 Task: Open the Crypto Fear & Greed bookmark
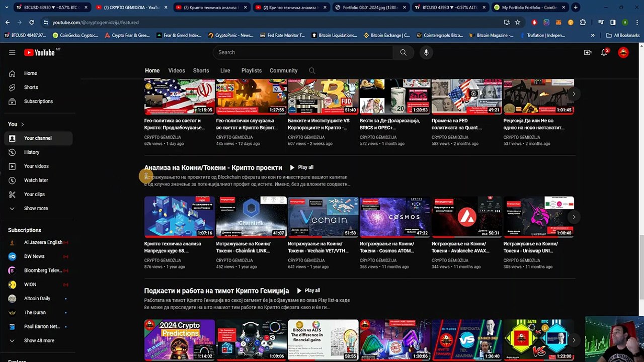pos(127,36)
